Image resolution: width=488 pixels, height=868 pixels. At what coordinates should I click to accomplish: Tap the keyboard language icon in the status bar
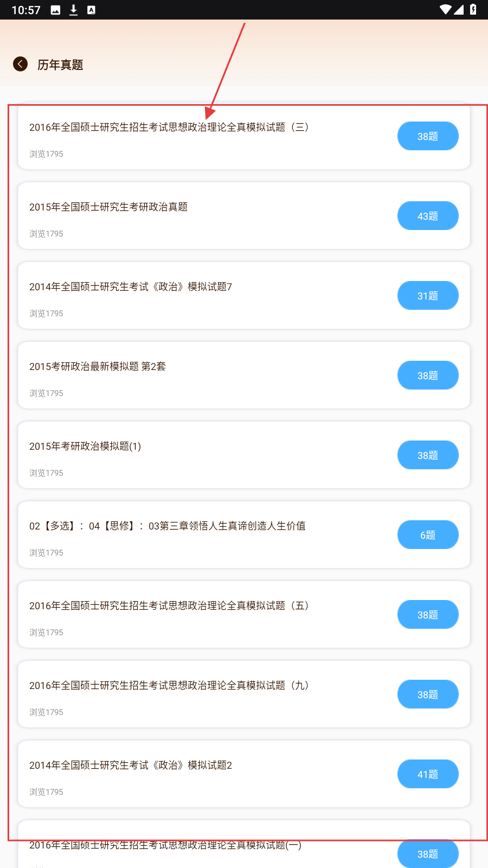pos(91,10)
